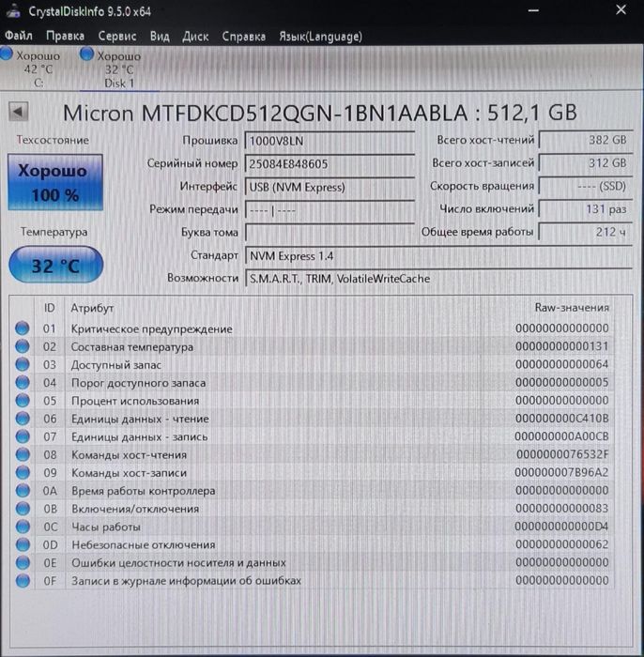Click raw value 00000007B96A2
The image size is (644, 657).
click(x=561, y=472)
